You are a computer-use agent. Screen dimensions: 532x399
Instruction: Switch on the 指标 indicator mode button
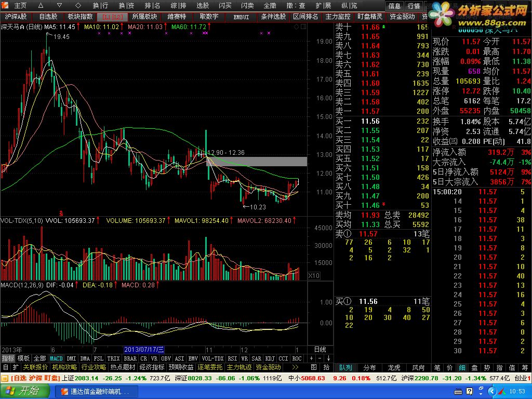(8, 358)
